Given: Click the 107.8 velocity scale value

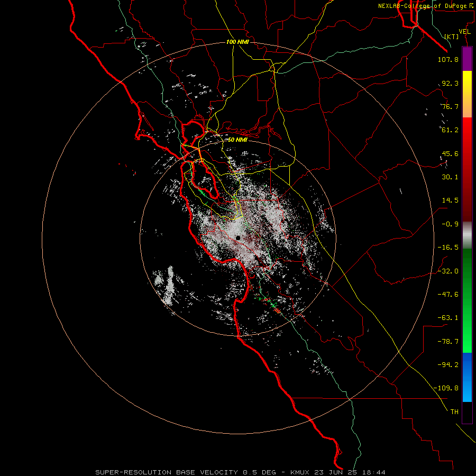Looking at the screenshot, I should pos(448,59).
